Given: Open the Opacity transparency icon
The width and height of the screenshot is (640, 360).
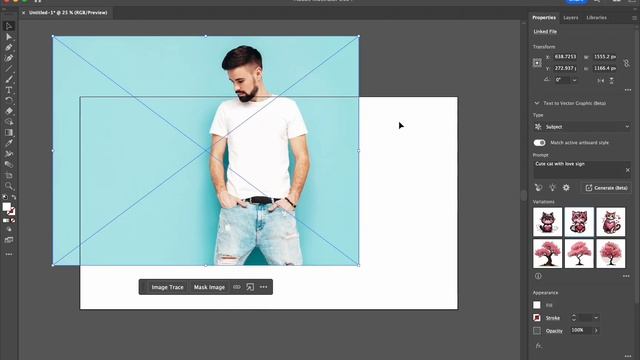Looking at the screenshot, I should [537, 331].
